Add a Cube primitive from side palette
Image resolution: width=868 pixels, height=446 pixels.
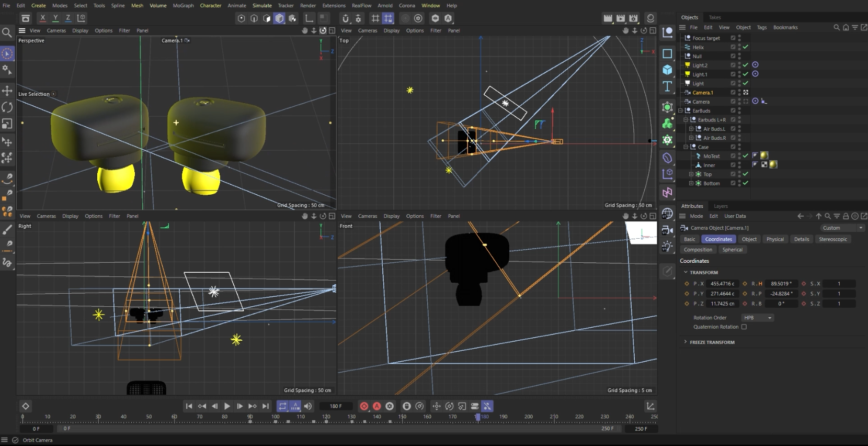[x=667, y=70]
